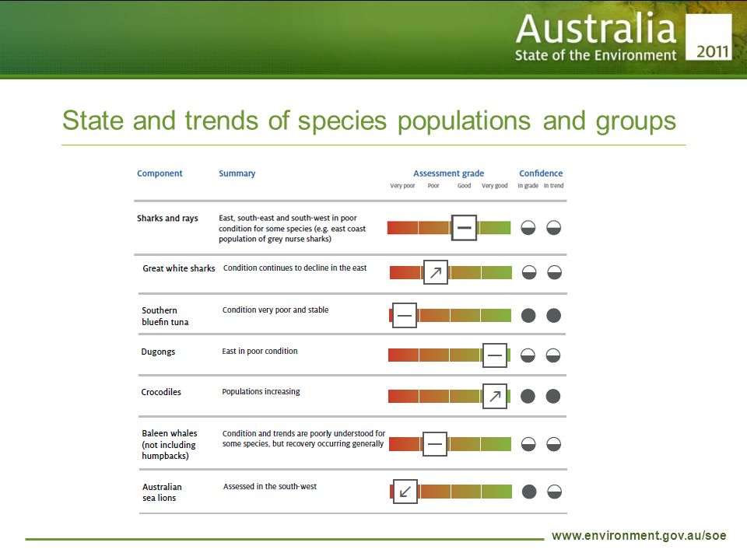Click the Component column header

[160, 173]
